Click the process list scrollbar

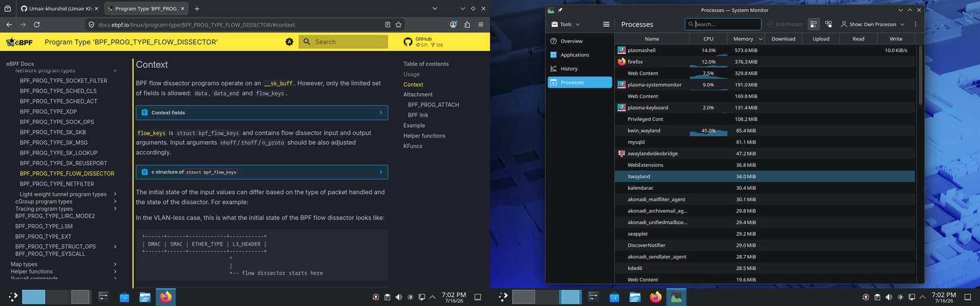pos(921,75)
